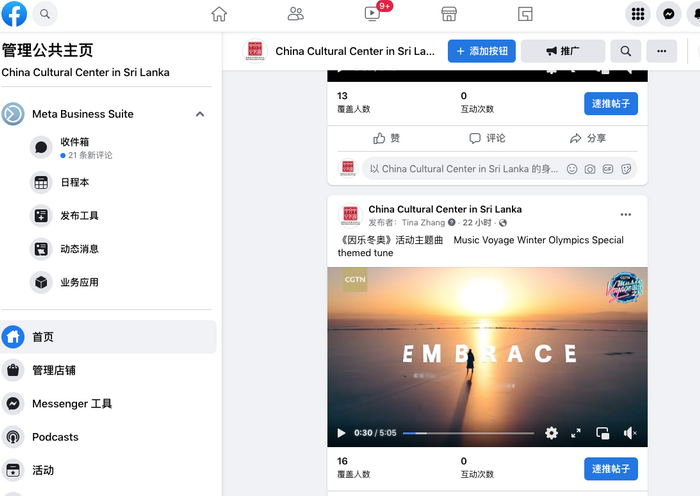Open Messenger from the top bar

(668, 14)
